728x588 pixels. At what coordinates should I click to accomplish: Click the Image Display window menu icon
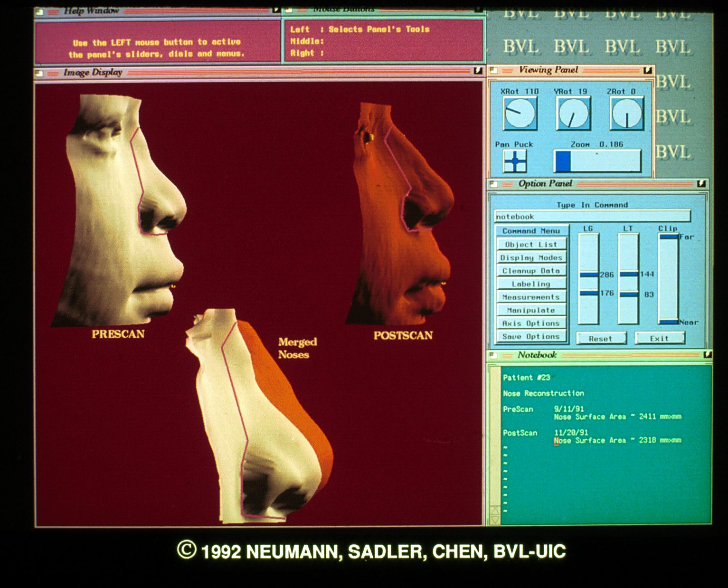(39, 73)
